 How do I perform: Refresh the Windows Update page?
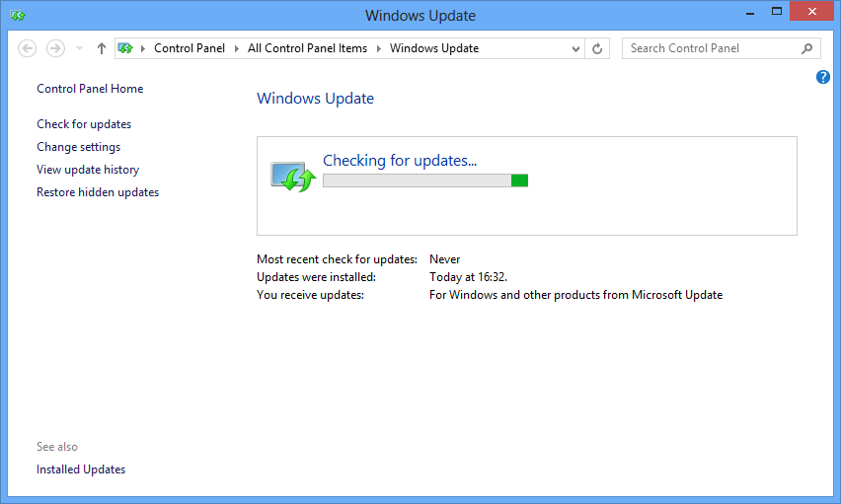[x=597, y=48]
